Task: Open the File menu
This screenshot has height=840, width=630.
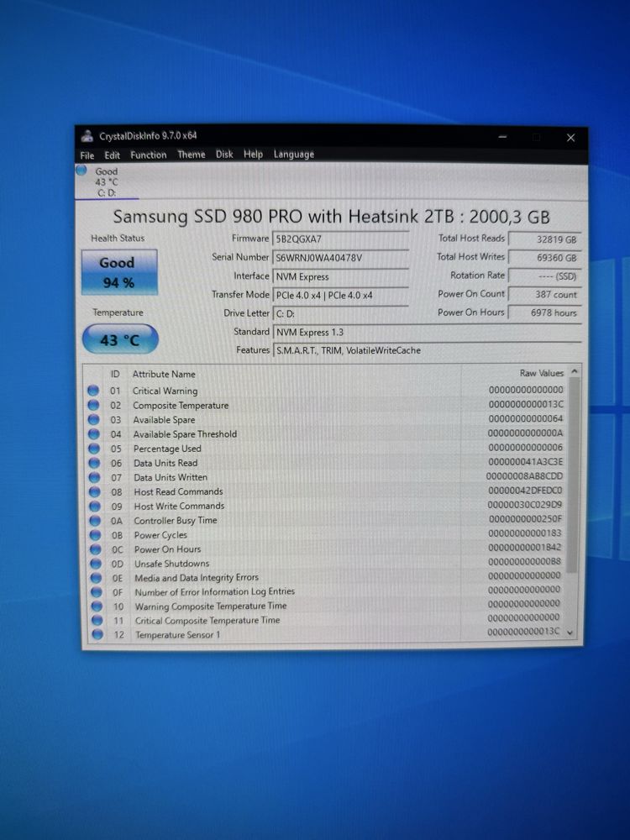Action: [x=87, y=155]
